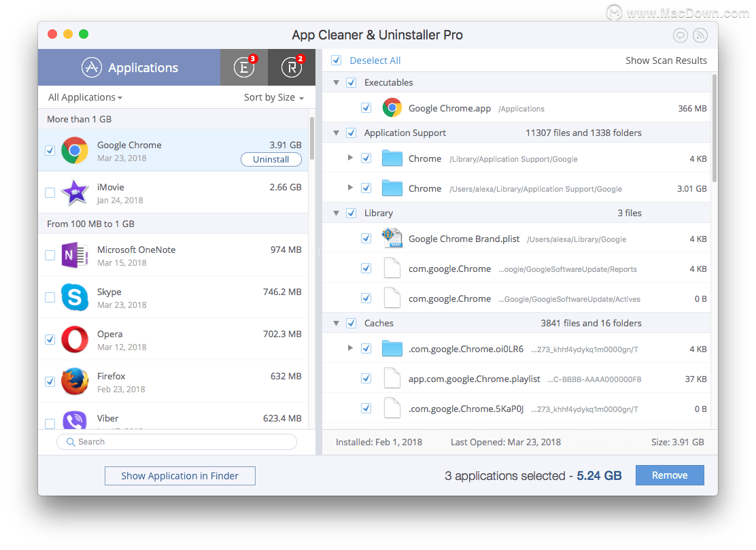Open the All Applications filter dropdown
The height and width of the screenshot is (550, 756).
point(85,97)
